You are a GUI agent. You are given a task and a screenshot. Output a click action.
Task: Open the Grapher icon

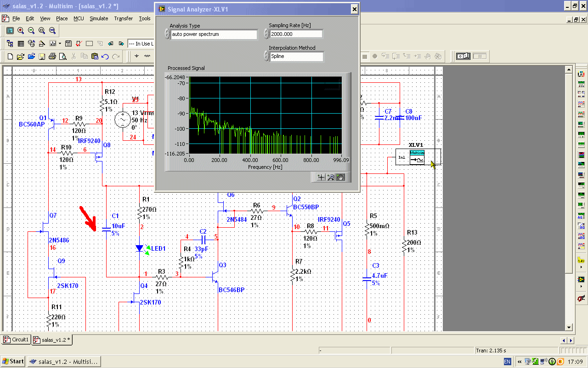(x=52, y=44)
